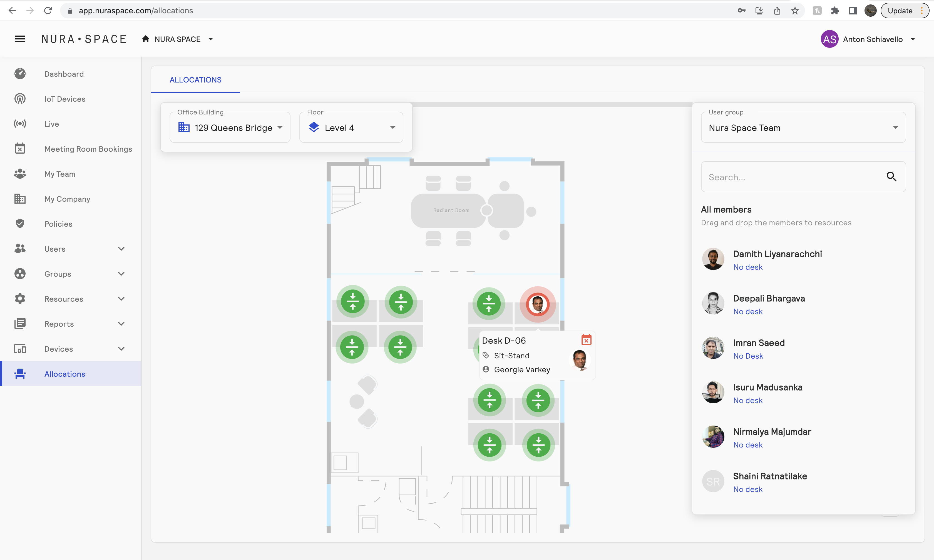934x560 pixels.
Task: Open IoT Devices from the sidebar
Action: click(20, 99)
